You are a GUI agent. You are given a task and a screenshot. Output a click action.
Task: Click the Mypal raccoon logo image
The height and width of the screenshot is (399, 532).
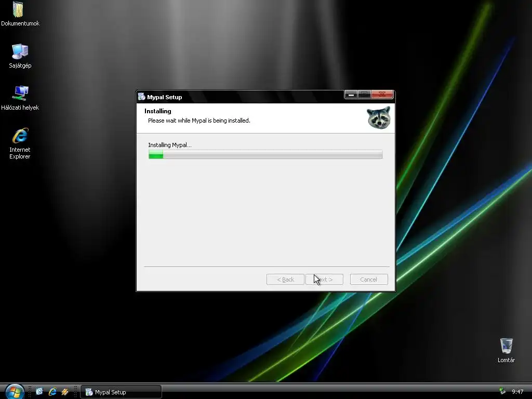[x=379, y=117]
